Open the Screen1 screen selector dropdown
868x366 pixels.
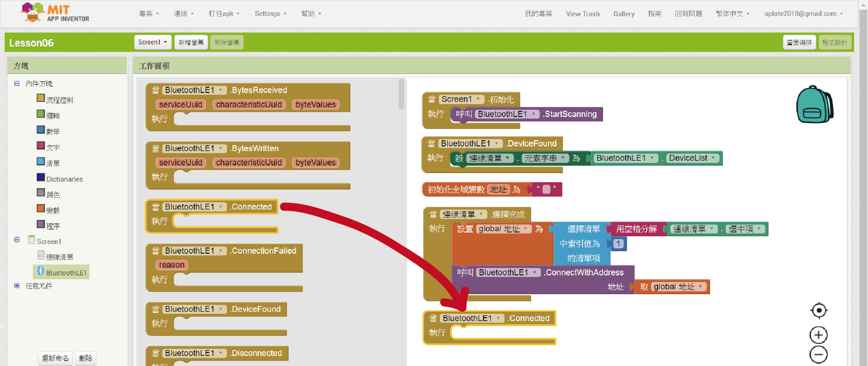pos(152,42)
